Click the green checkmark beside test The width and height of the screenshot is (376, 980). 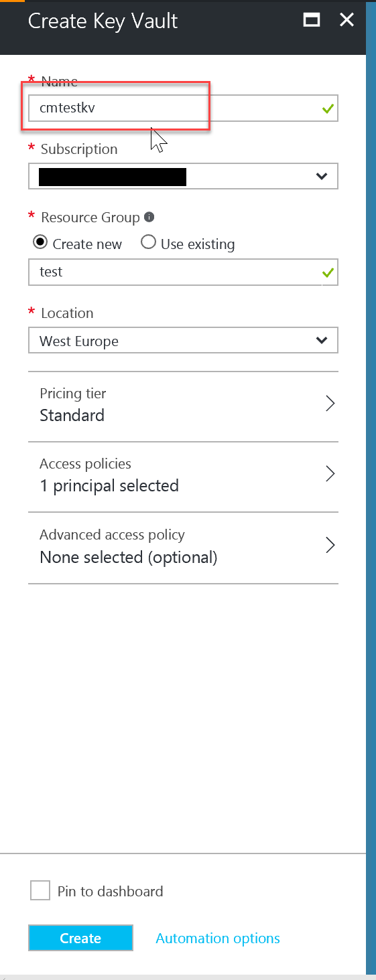328,272
